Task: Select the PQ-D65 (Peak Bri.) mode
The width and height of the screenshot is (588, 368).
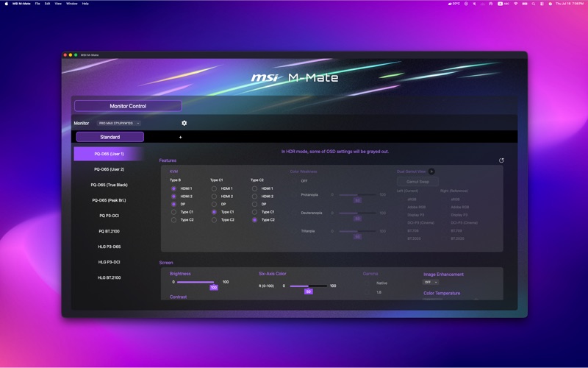Action: pos(109,200)
